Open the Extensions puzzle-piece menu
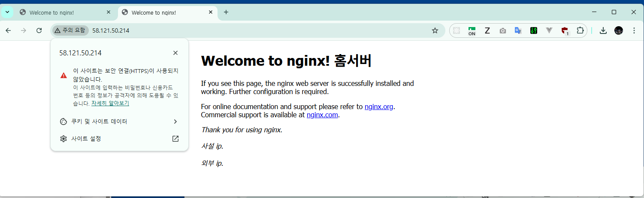 pos(580,30)
